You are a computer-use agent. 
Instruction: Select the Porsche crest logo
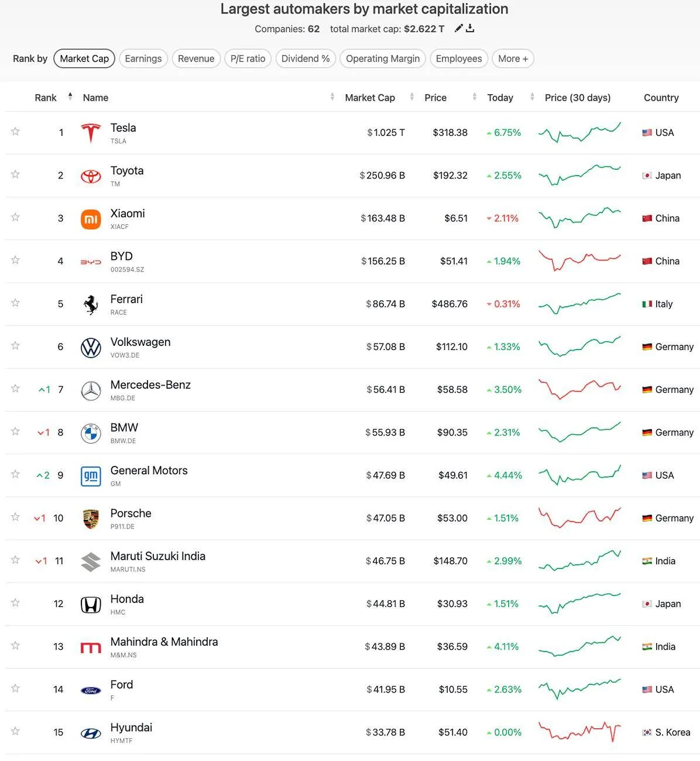click(x=91, y=519)
